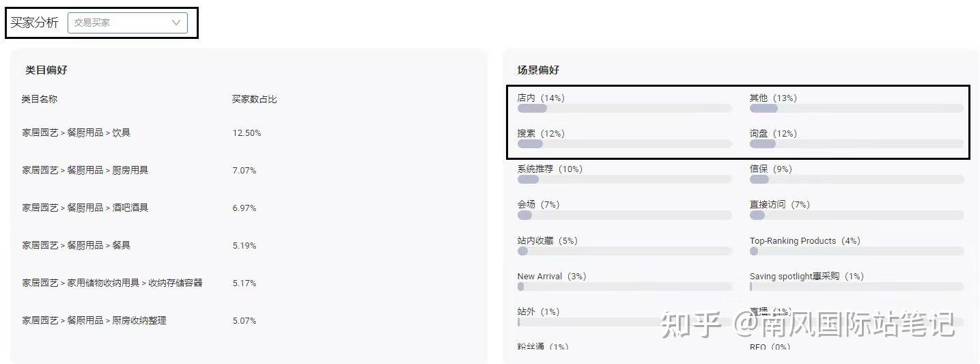Select the 场景偏好 panel title

[x=538, y=70]
